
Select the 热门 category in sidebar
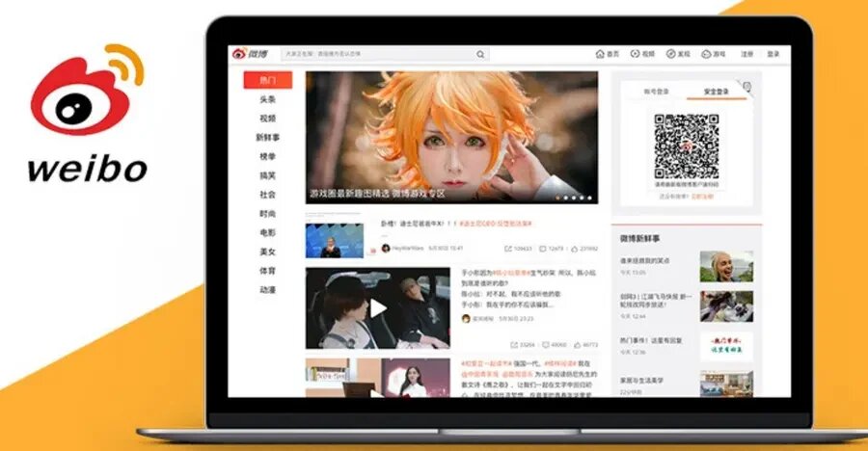pyautogui.click(x=268, y=80)
